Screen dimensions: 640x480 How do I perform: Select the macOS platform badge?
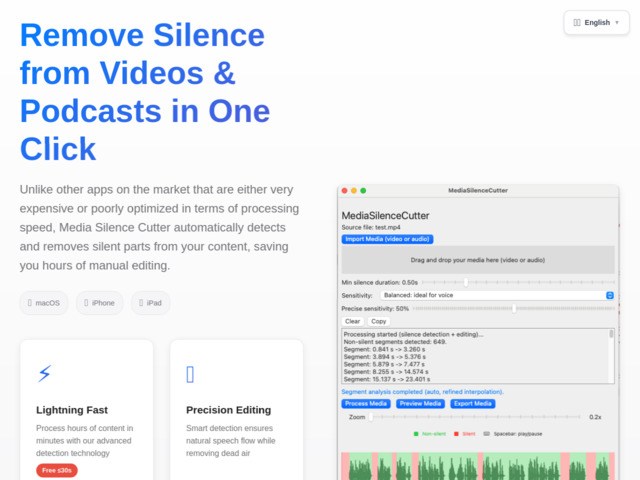click(x=44, y=303)
